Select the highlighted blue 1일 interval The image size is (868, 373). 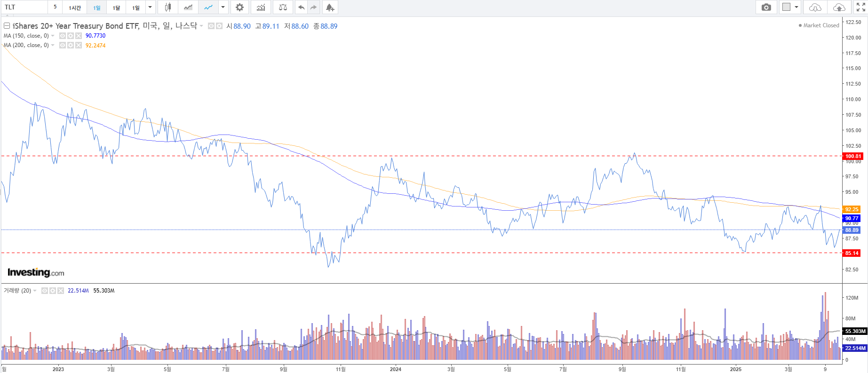96,7
